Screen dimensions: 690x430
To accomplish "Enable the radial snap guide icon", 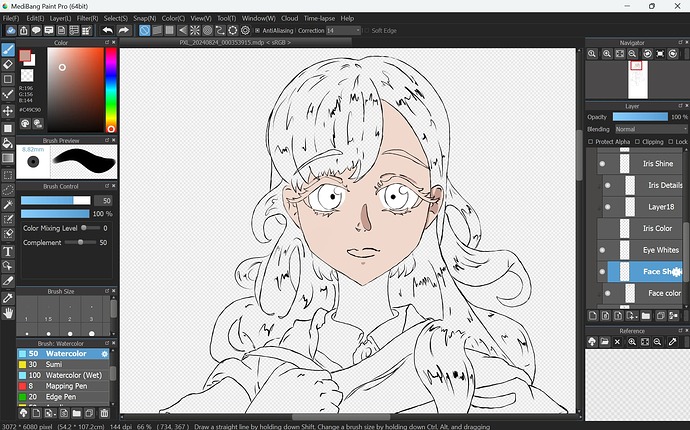I will point(195,30).
